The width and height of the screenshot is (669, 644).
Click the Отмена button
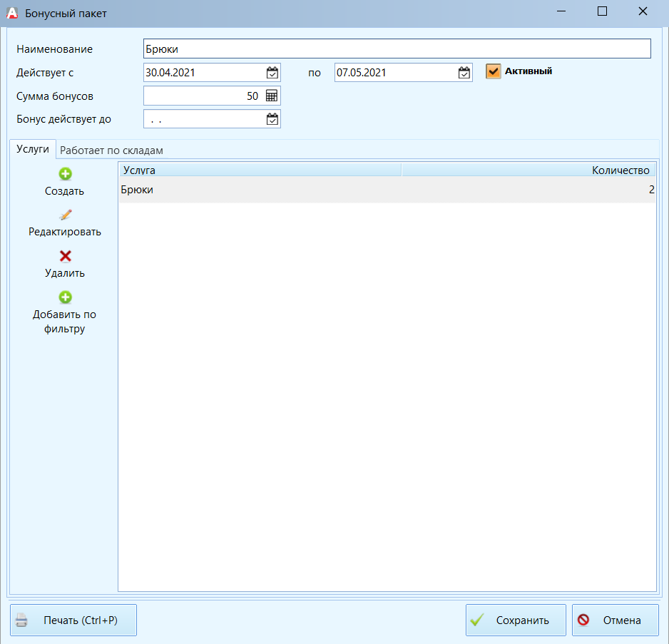tap(616, 620)
